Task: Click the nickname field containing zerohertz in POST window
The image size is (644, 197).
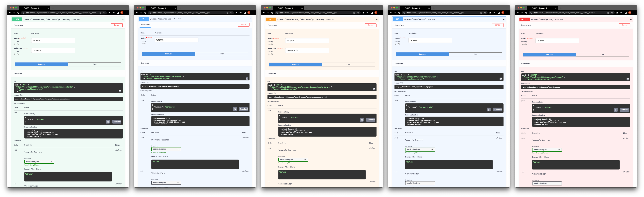Action: click(x=53, y=50)
